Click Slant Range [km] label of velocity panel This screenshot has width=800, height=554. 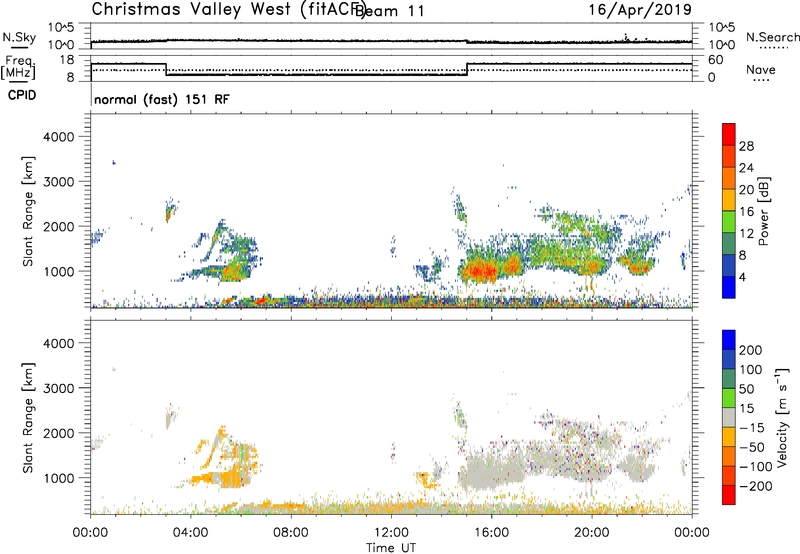click(28, 417)
